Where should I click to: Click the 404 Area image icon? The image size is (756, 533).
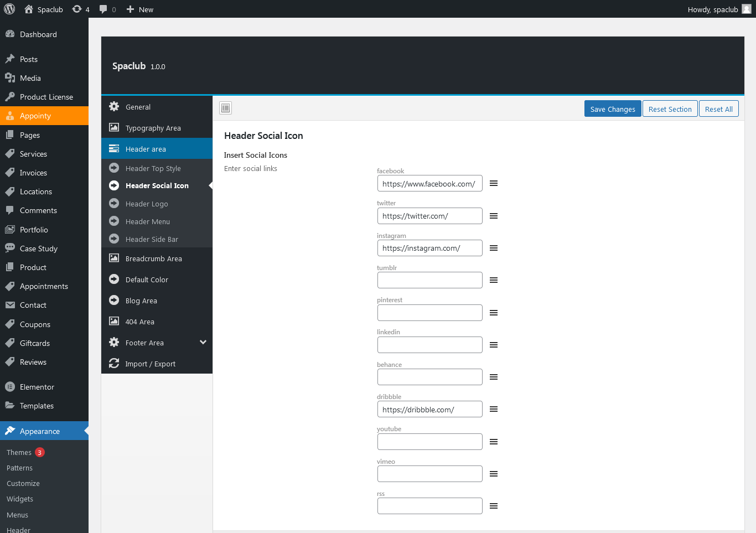(x=114, y=321)
